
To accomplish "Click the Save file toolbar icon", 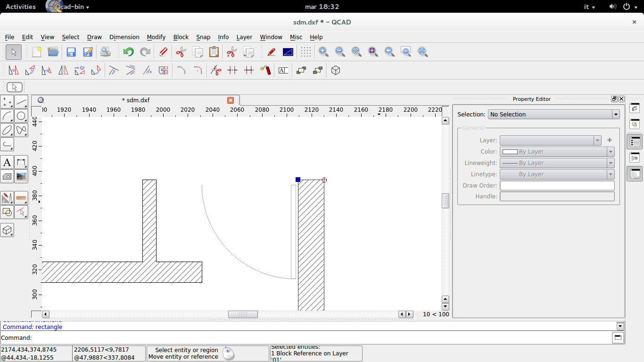I will (x=71, y=52).
